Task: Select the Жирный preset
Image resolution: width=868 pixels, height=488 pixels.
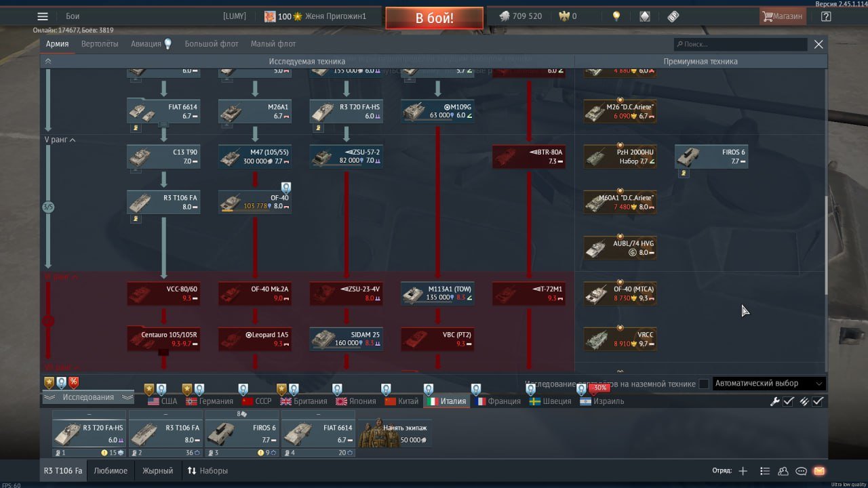Action: (157, 470)
